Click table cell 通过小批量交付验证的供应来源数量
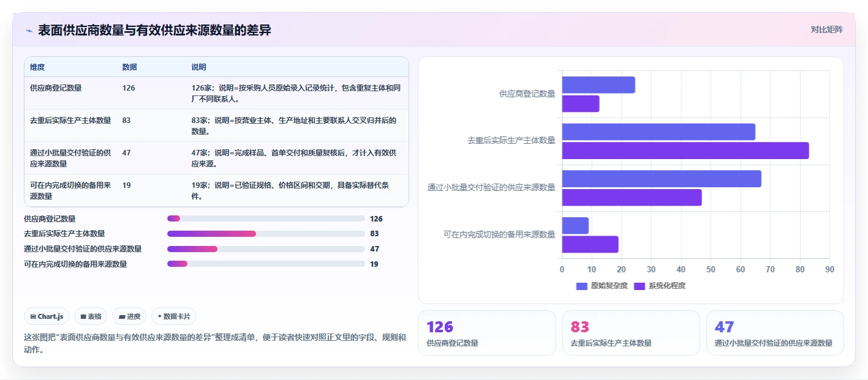Viewport: 868px width, 380px height. pos(70,158)
